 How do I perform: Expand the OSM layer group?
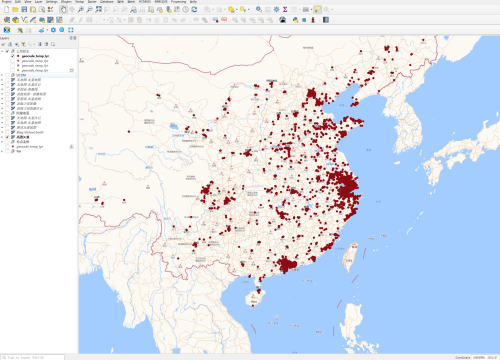[2, 75]
